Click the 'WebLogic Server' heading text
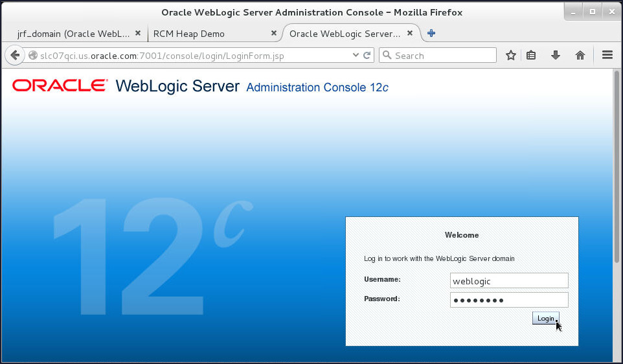The height and width of the screenshot is (364, 623). click(x=177, y=86)
